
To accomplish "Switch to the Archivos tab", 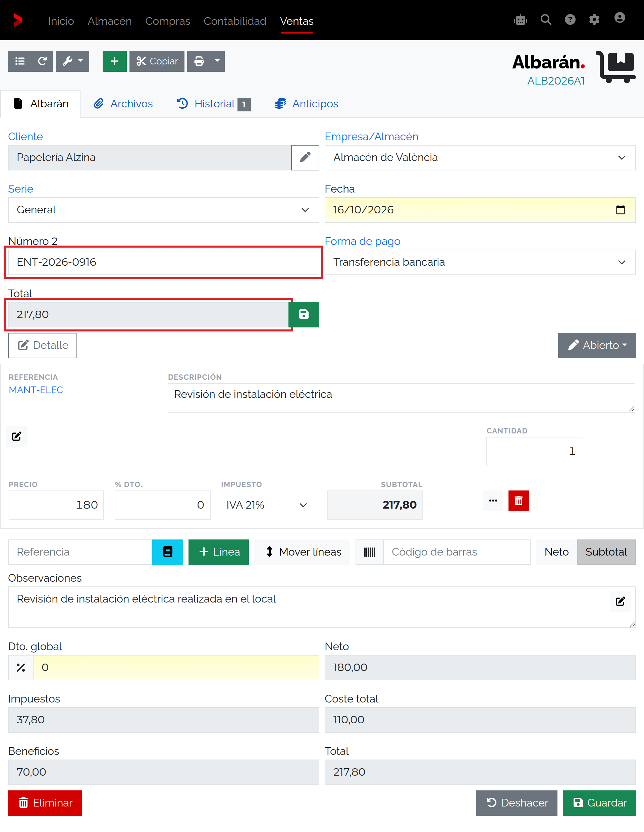I will 123,104.
